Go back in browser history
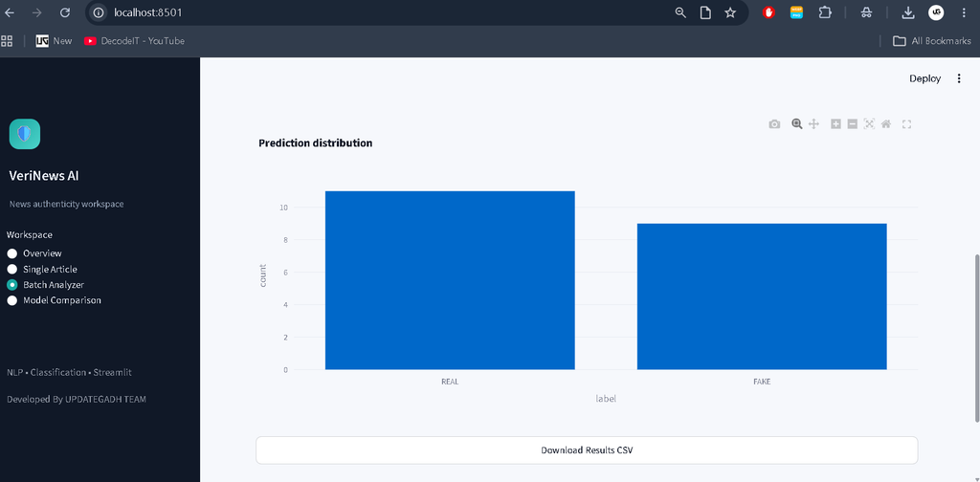 click(x=10, y=12)
